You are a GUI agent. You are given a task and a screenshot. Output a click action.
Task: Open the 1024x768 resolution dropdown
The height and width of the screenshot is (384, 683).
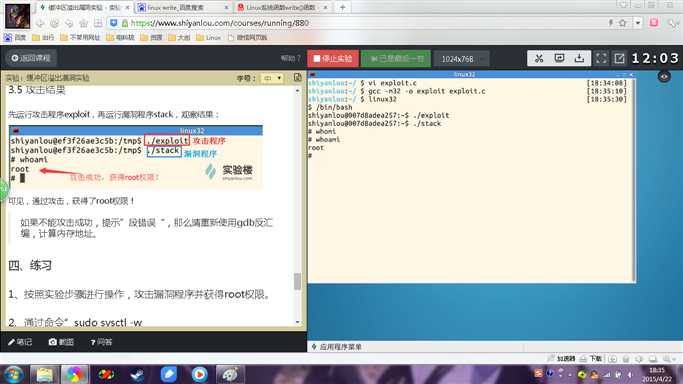pos(461,59)
